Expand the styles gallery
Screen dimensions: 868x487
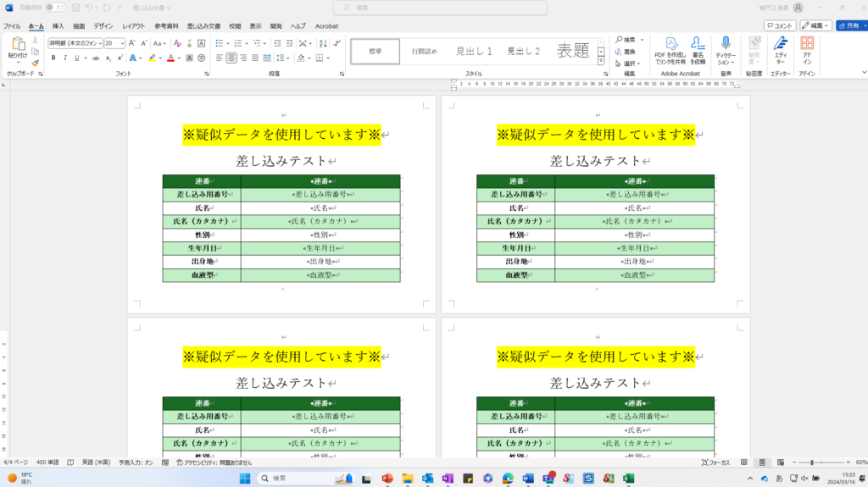tap(601, 60)
